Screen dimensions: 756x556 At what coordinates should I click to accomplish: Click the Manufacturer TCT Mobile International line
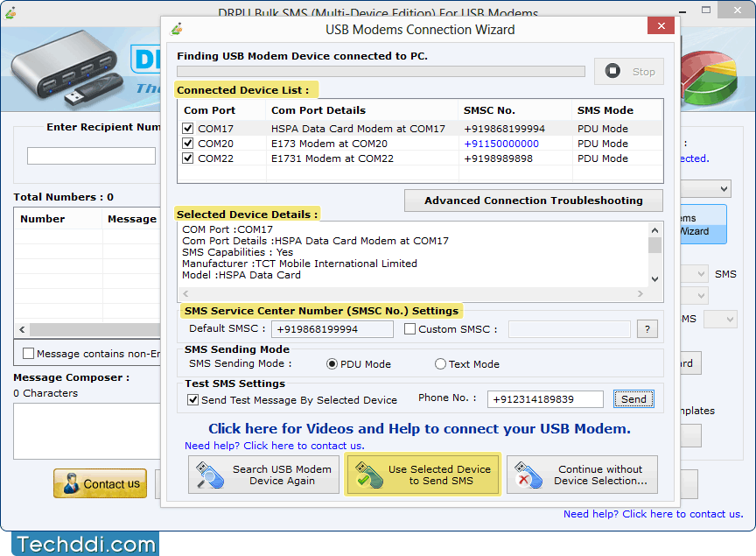tap(299, 264)
